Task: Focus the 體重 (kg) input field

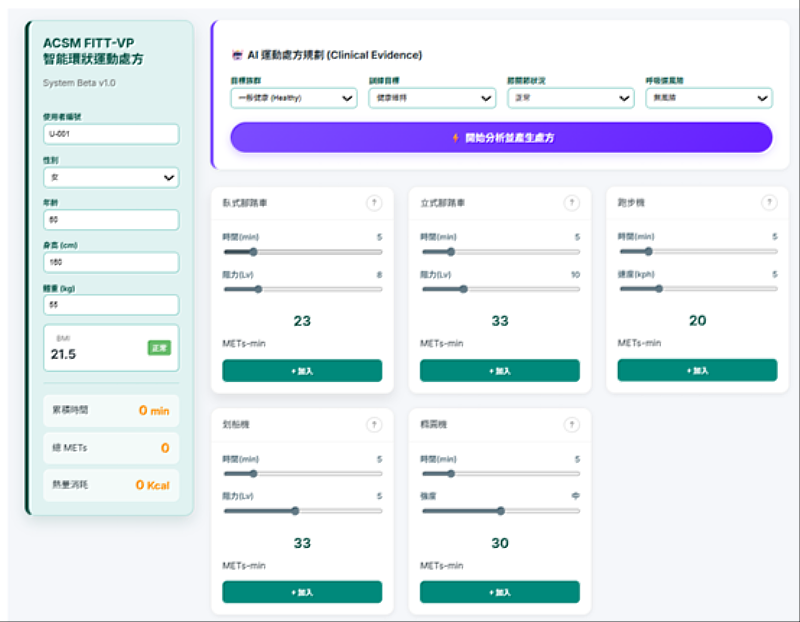Action: (x=111, y=305)
